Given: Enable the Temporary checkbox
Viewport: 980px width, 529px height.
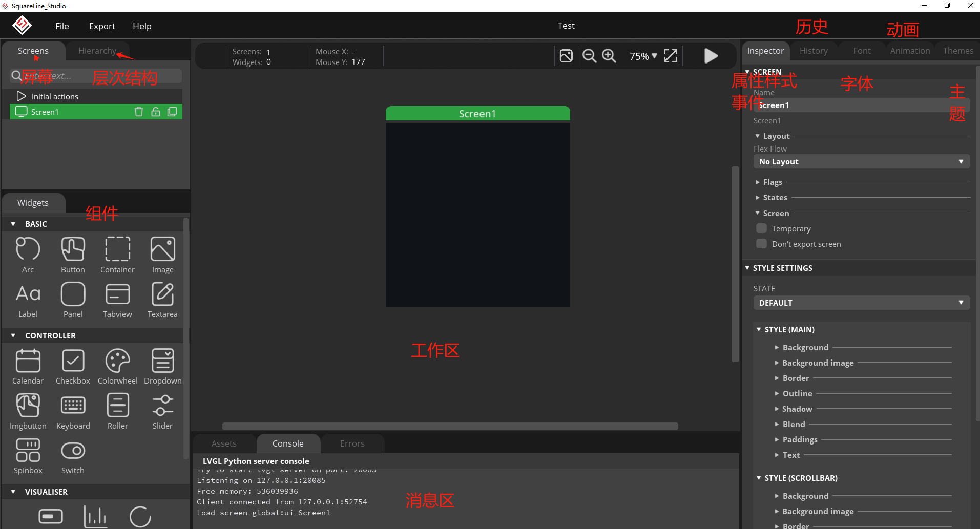Looking at the screenshot, I should coord(761,228).
